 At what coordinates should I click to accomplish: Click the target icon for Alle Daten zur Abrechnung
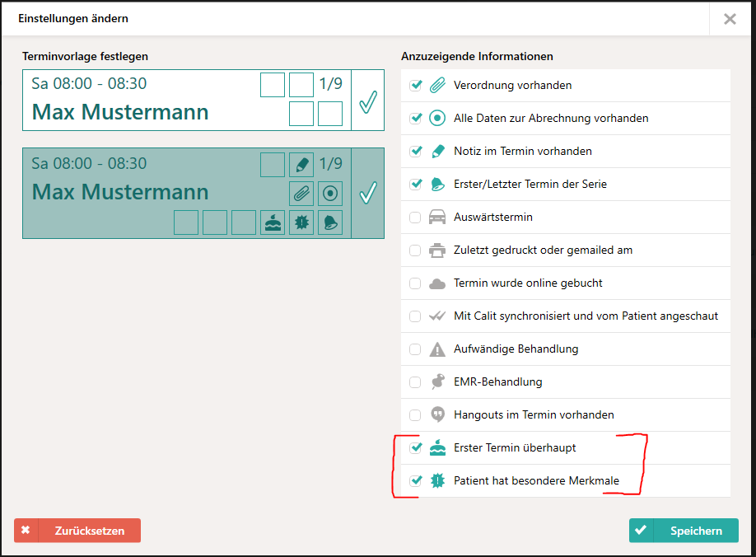[x=437, y=118]
